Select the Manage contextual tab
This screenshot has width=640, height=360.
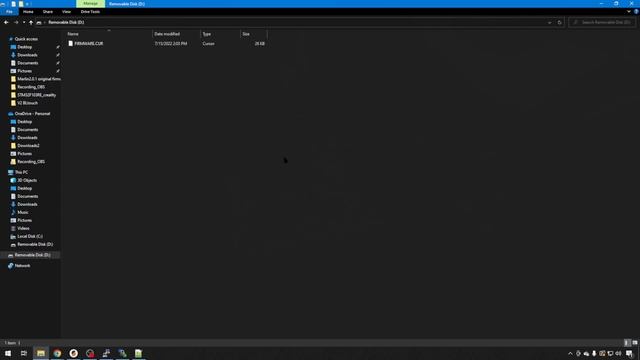tap(91, 4)
